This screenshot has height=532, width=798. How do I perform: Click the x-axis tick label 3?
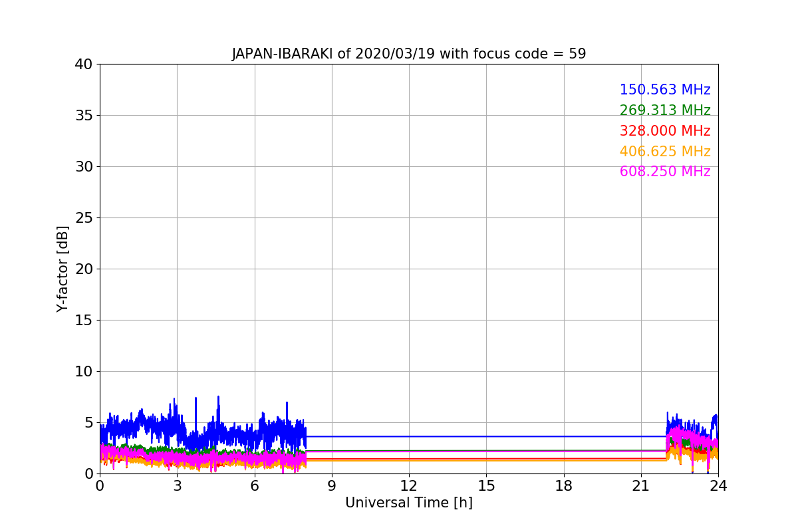(177, 486)
